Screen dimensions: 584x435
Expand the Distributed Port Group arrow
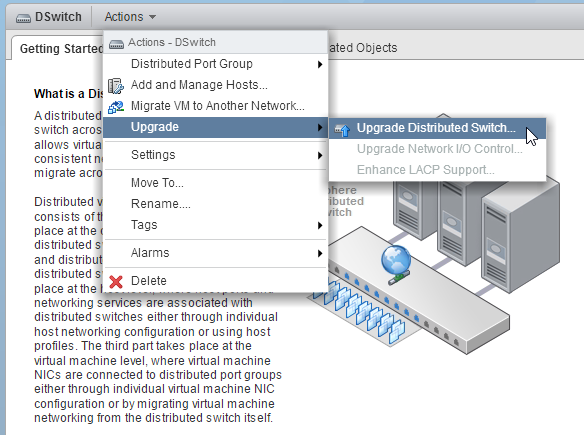pyautogui.click(x=320, y=64)
